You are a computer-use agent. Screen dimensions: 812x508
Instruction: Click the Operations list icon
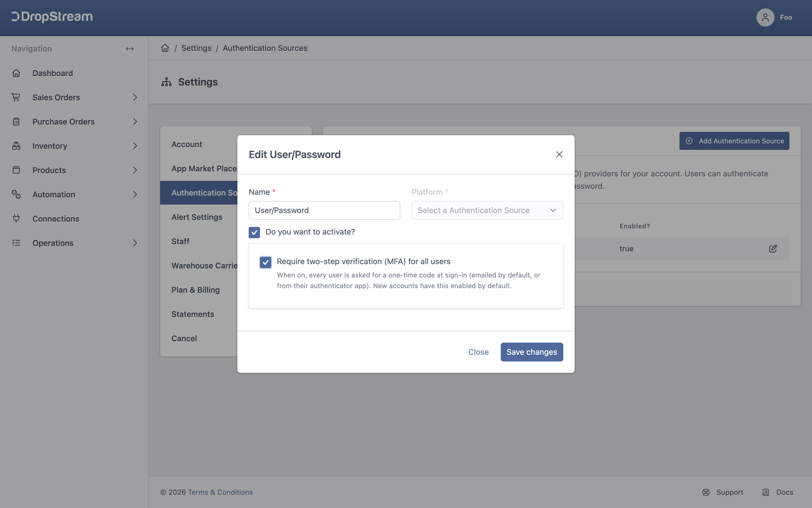pos(16,243)
